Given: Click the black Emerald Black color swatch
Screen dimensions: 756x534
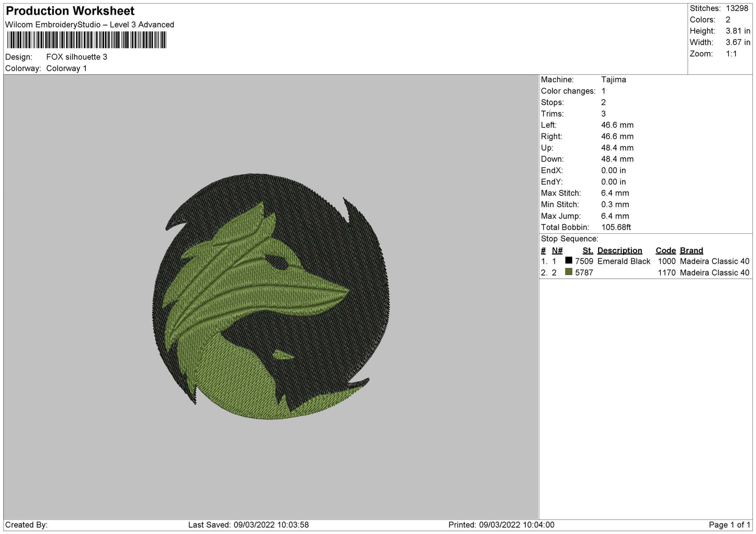Looking at the screenshot, I should pos(569,260).
